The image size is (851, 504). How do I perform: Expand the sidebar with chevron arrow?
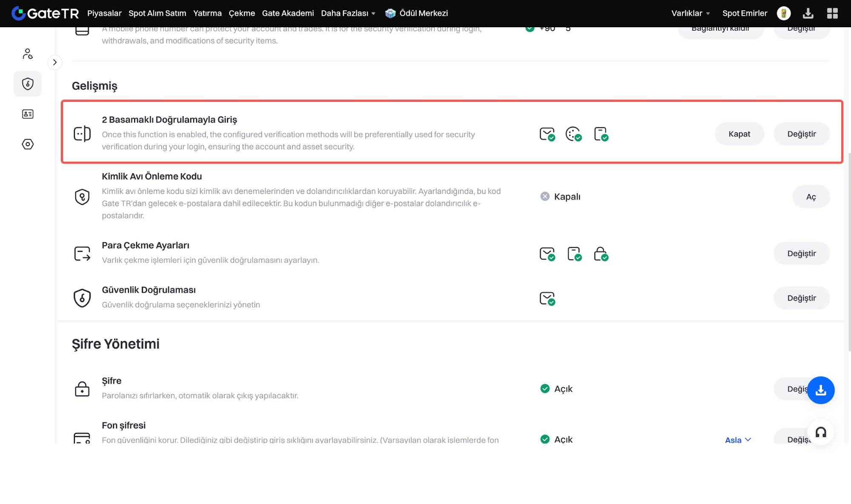pyautogui.click(x=55, y=62)
